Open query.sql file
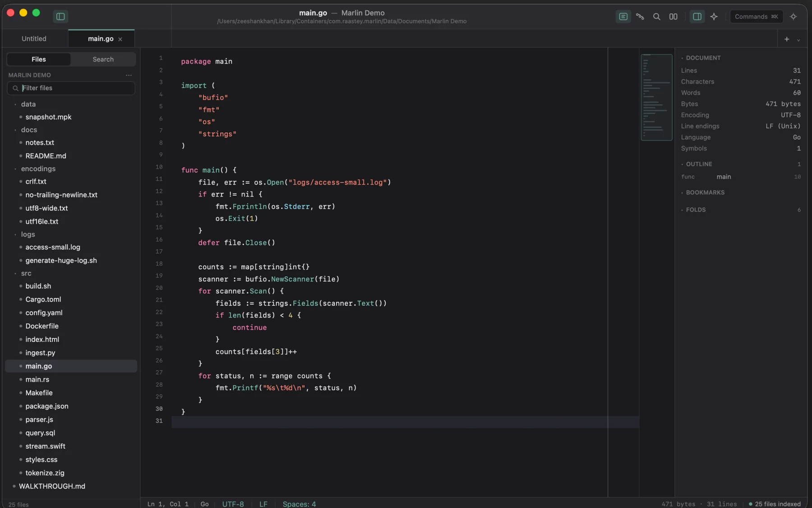 [x=40, y=433]
